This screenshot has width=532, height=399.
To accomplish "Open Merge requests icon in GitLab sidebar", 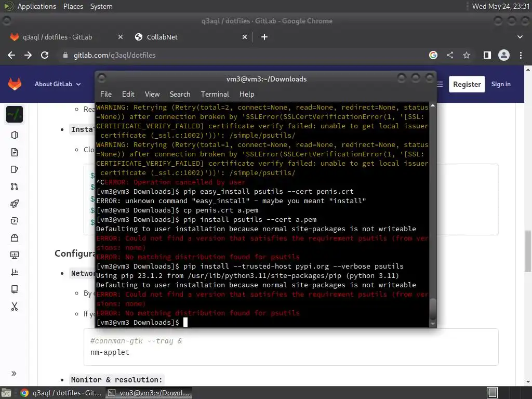I will [x=14, y=187].
